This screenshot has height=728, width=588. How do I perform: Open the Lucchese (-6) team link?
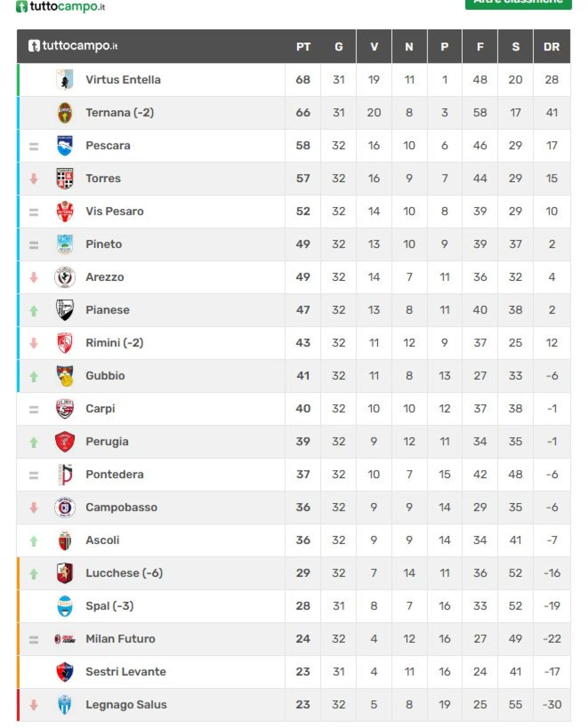tap(124, 573)
